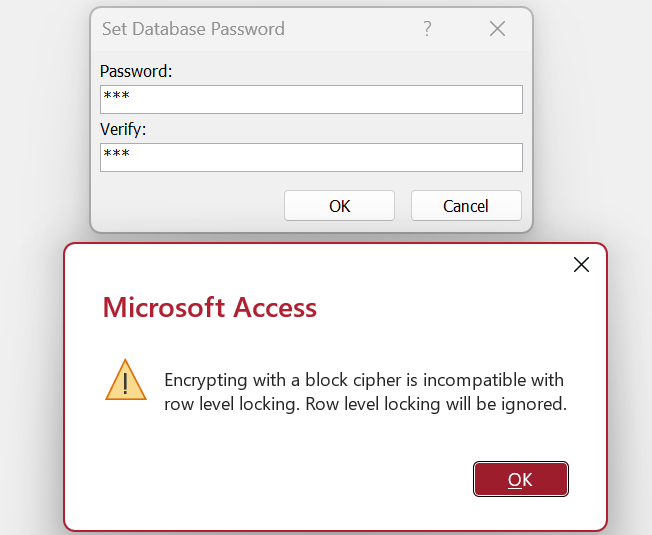Close the Microsoft Access alert with X

pyautogui.click(x=581, y=265)
